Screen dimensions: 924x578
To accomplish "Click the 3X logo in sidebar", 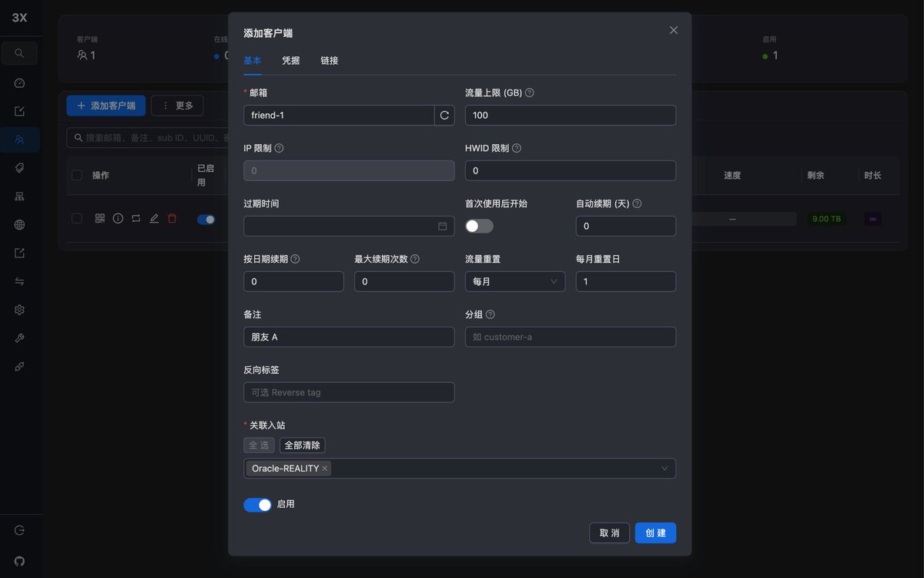I will pos(19,18).
